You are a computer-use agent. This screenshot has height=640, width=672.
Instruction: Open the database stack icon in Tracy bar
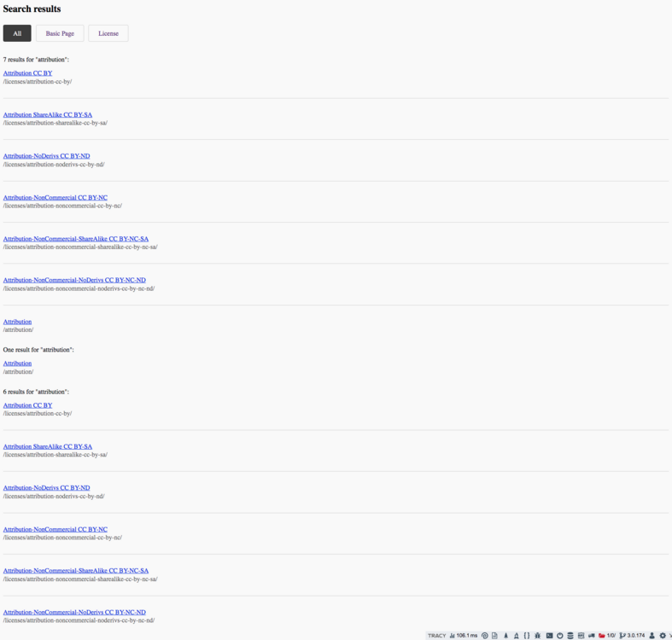click(x=570, y=636)
